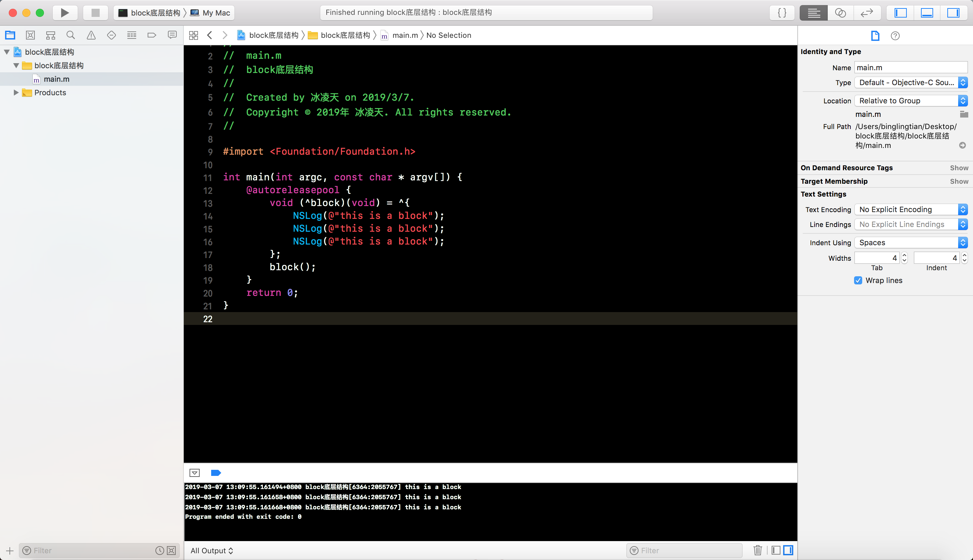Image resolution: width=973 pixels, height=560 pixels.
Task: Open Quick Help inspector tab
Action: pyautogui.click(x=895, y=36)
